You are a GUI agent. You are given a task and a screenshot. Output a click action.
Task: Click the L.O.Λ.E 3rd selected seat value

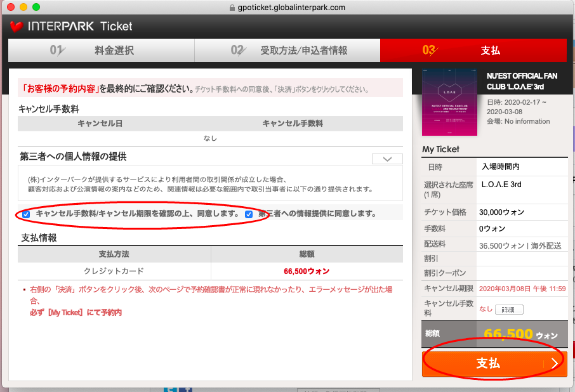pyautogui.click(x=501, y=185)
